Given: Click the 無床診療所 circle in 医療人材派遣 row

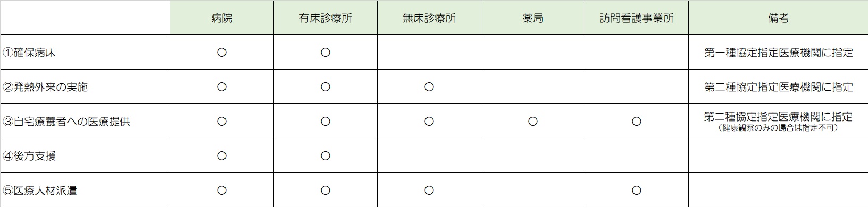Looking at the screenshot, I should click(429, 190).
